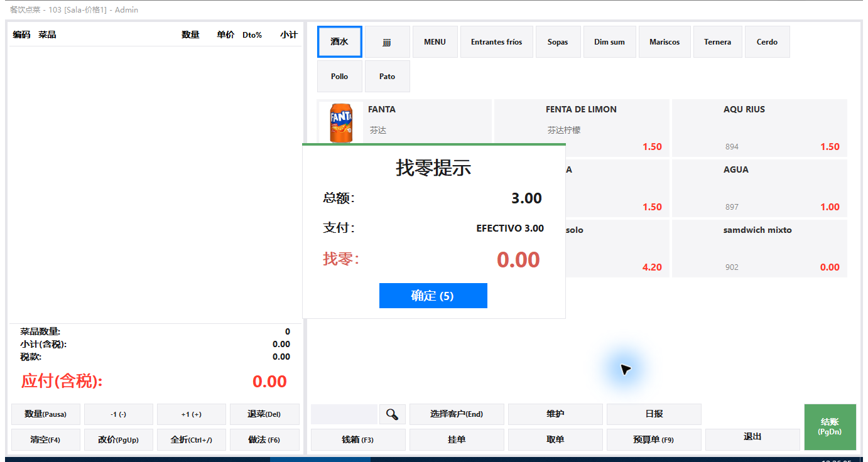Select the Sopas category

(x=558, y=42)
